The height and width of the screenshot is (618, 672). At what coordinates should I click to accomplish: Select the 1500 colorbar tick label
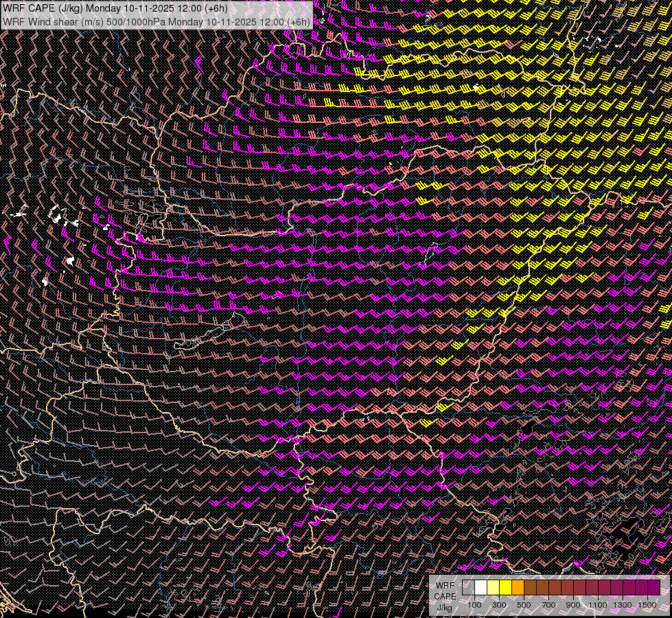coord(647,604)
